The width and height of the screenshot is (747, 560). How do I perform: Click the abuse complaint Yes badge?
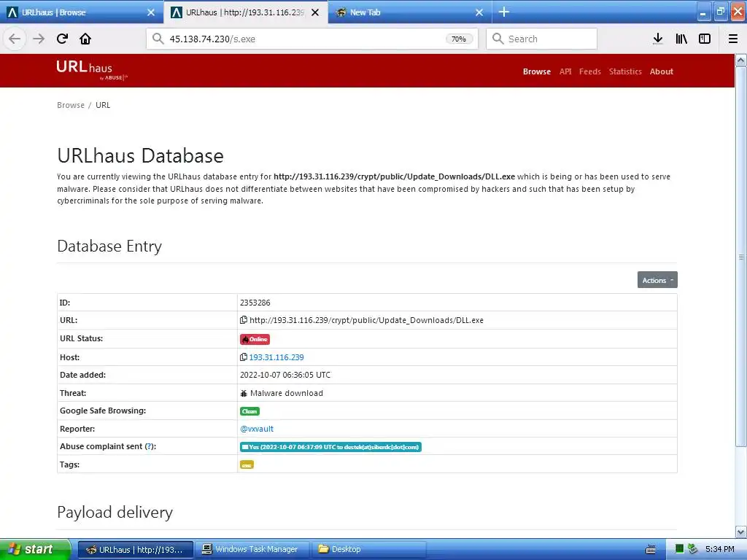[330, 447]
